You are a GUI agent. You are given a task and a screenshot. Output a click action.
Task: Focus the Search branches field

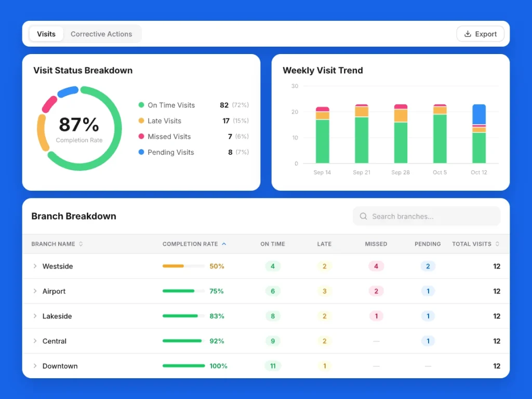click(x=427, y=217)
